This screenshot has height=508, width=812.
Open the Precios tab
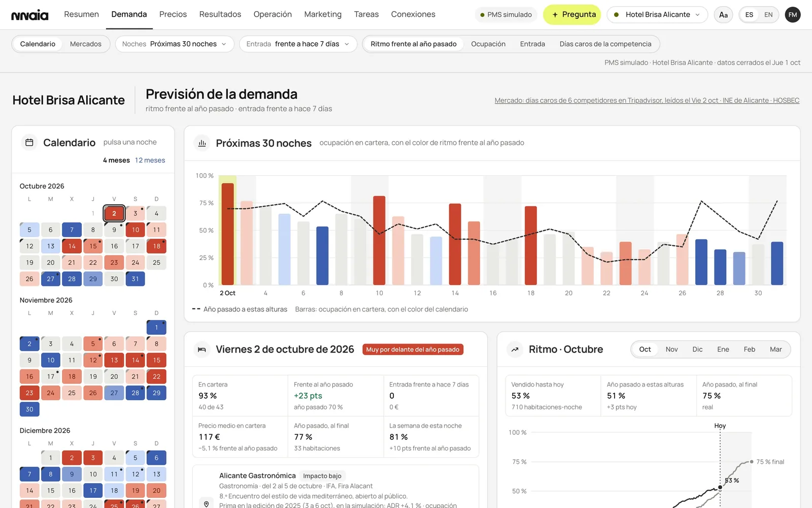[173, 14]
